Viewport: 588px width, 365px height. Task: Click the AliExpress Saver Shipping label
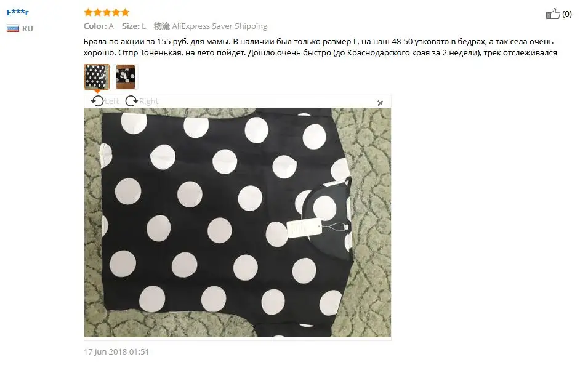tap(219, 26)
